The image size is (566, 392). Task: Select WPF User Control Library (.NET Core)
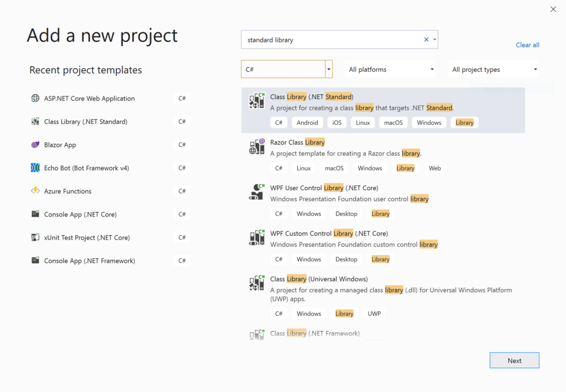(383, 201)
